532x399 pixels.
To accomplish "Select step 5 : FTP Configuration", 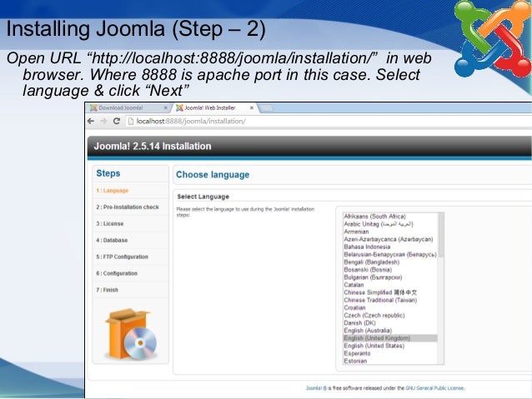I will tap(122, 257).
